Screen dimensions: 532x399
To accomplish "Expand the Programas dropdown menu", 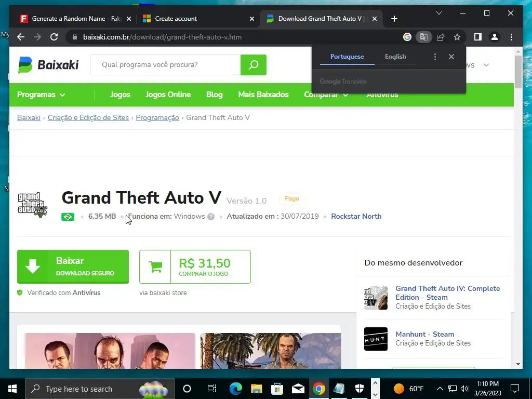I will [x=41, y=95].
